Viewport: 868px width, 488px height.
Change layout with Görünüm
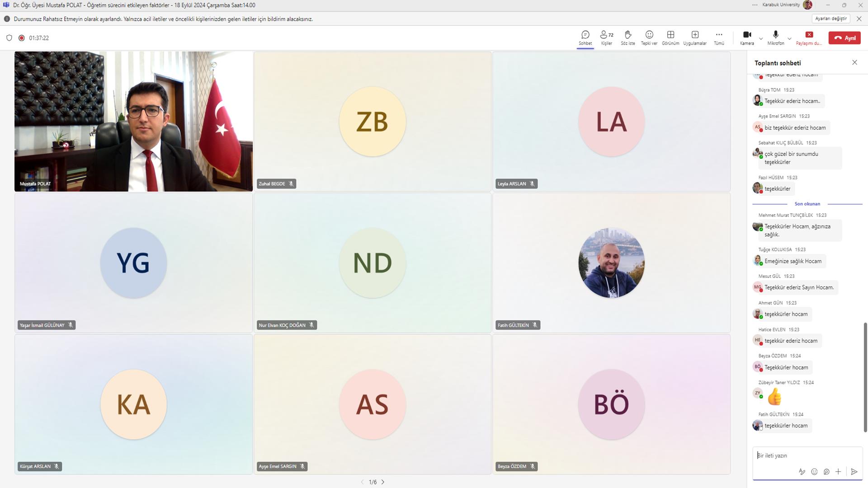point(670,38)
